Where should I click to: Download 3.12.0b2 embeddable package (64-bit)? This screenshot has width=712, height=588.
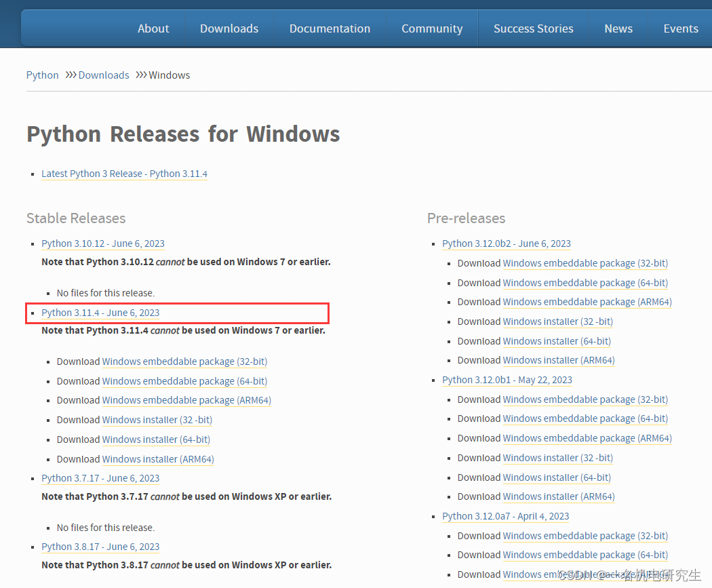[585, 282]
